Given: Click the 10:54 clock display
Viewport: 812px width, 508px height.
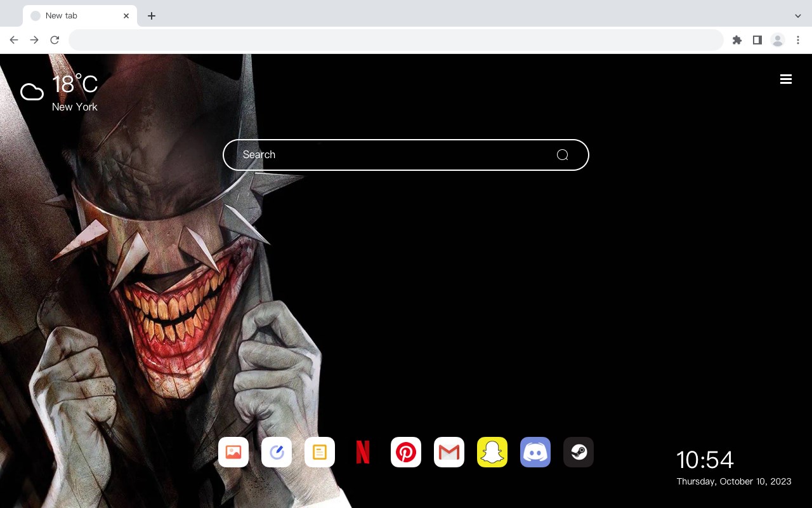Looking at the screenshot, I should 705,460.
